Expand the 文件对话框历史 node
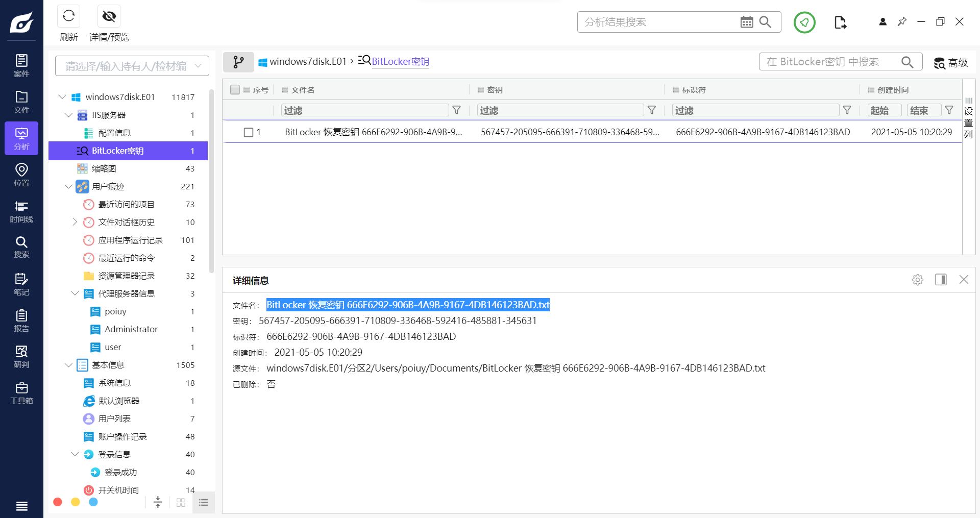 [75, 222]
